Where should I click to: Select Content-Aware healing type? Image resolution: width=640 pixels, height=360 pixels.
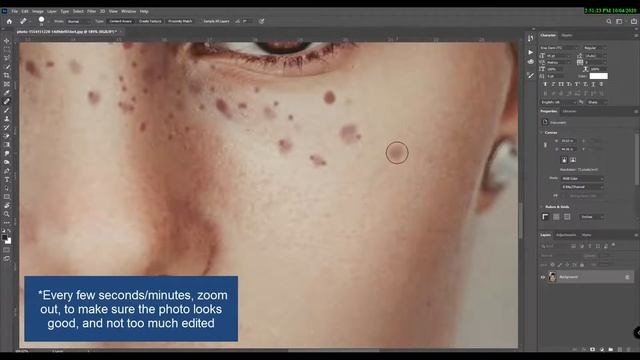tap(120, 21)
